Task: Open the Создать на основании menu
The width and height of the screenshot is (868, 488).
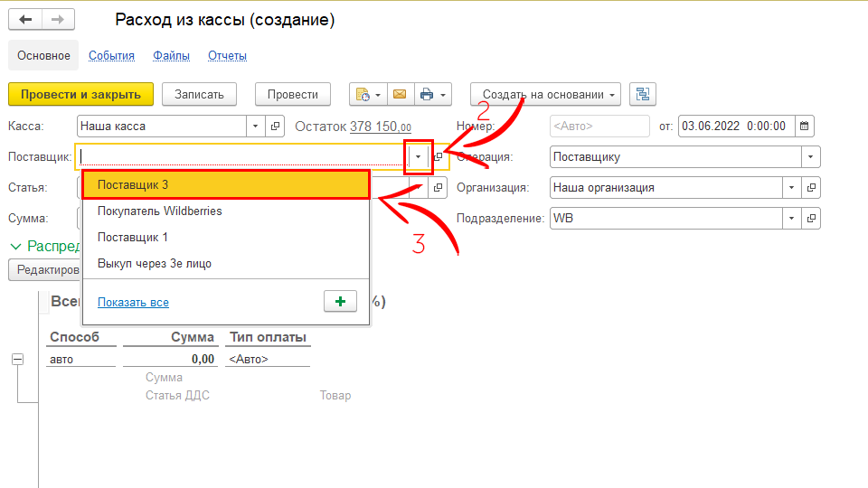Action: [x=545, y=95]
